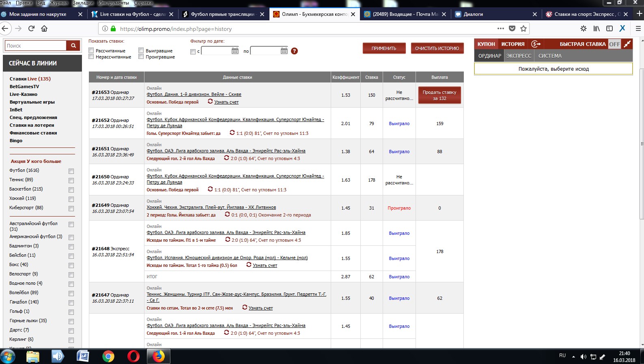The image size is (644, 364).
Task: Open the calendar picker for start date
Action: [x=235, y=51]
